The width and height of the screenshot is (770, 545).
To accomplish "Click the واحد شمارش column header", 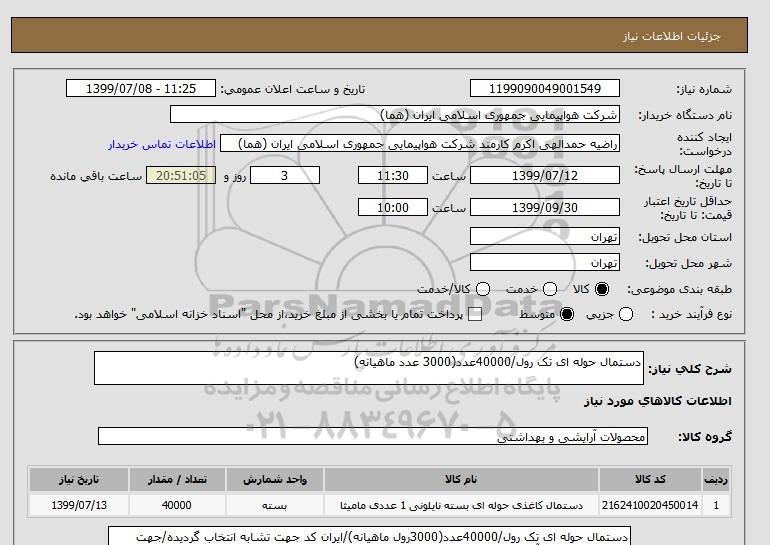I will tap(275, 479).
